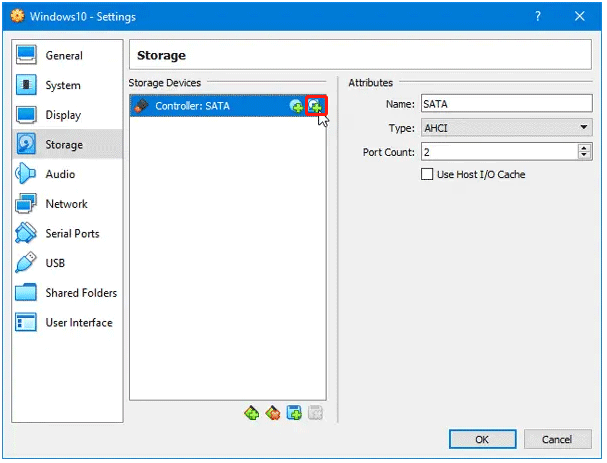This screenshot has width=607, height=463.
Task: Open the Network settings category
Action: (67, 204)
